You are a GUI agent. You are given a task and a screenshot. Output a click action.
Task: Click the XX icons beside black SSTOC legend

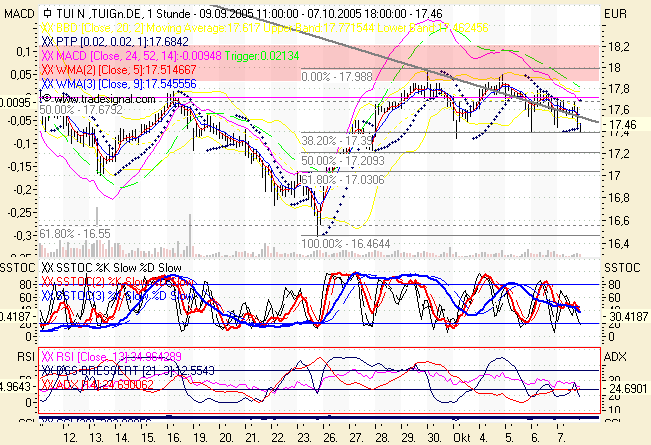(x=48, y=268)
